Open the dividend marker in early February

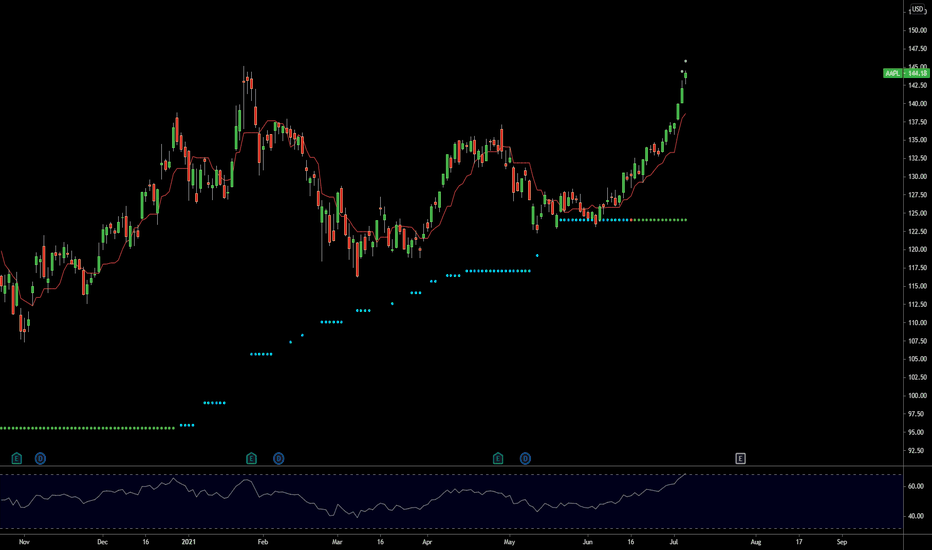coord(279,458)
